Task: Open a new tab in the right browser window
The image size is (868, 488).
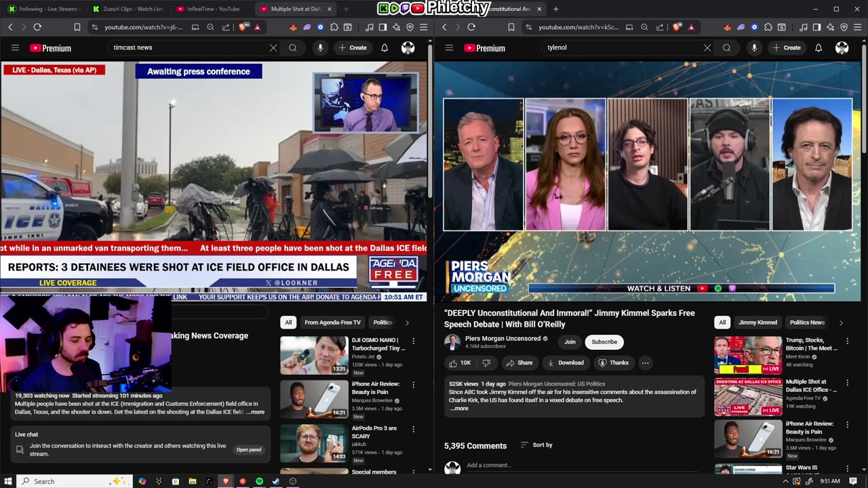Action: click(x=556, y=9)
